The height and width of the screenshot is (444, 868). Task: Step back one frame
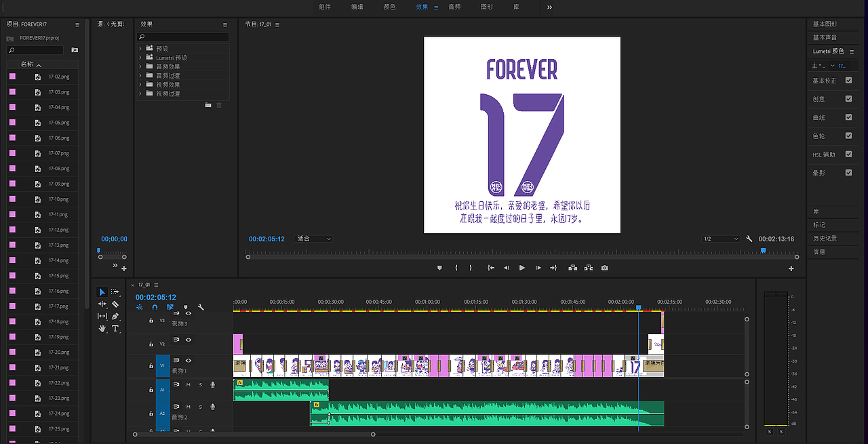coord(506,268)
